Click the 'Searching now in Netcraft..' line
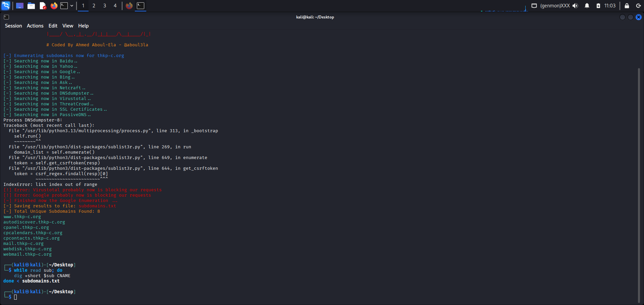 (x=44, y=88)
